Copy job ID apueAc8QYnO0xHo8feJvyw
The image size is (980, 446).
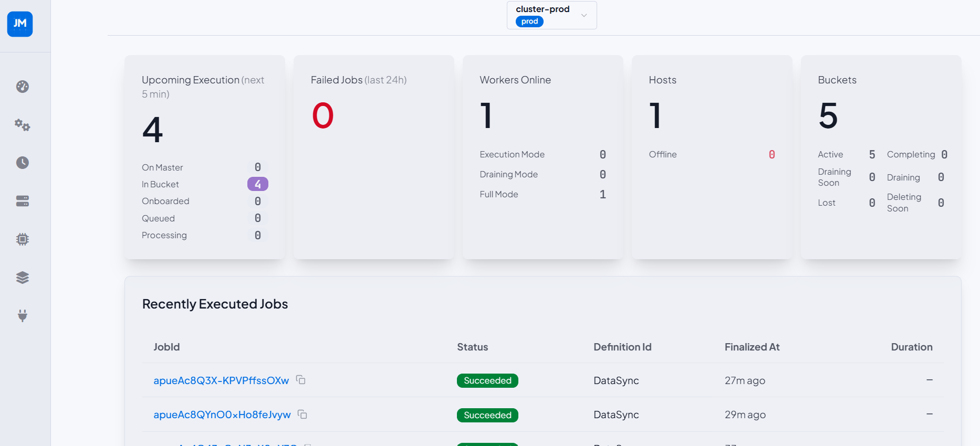[x=303, y=414]
